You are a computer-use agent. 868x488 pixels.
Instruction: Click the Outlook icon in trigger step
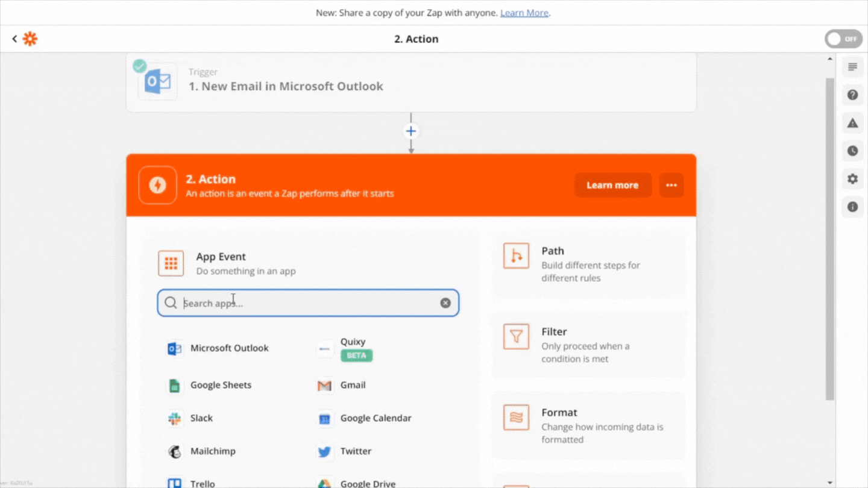158,81
